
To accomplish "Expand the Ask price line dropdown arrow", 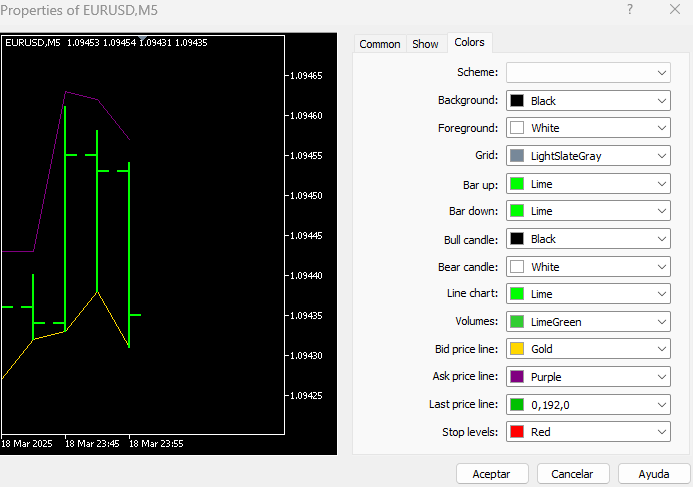I will tap(662, 377).
